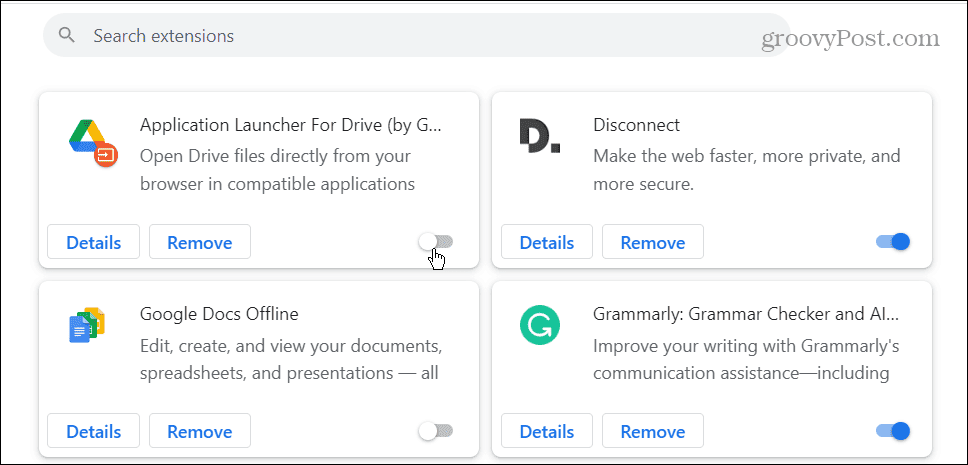This screenshot has height=465, width=968.
Task: Open Details for Grammarly extension
Action: click(x=547, y=431)
